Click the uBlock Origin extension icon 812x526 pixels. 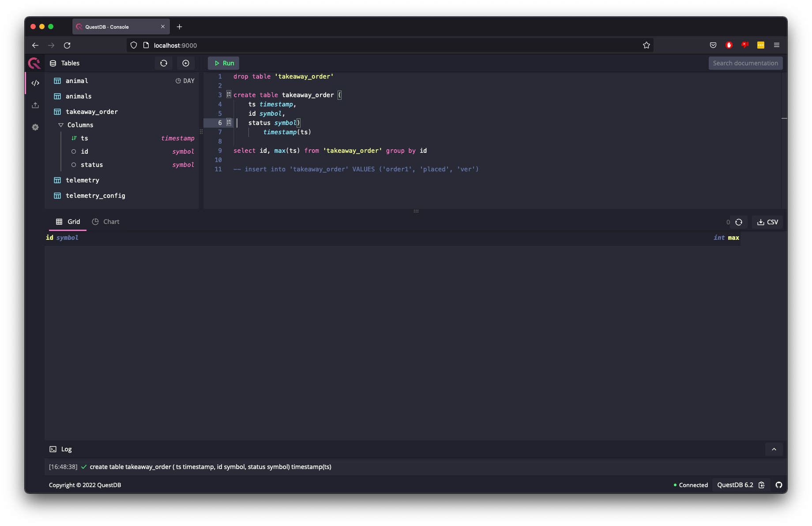[729, 45]
